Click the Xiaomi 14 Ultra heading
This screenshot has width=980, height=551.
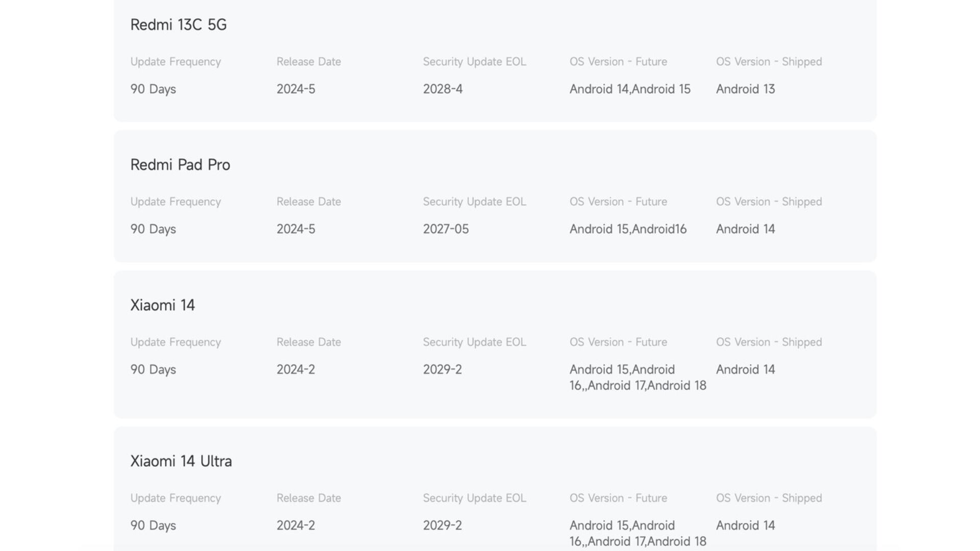pos(181,461)
